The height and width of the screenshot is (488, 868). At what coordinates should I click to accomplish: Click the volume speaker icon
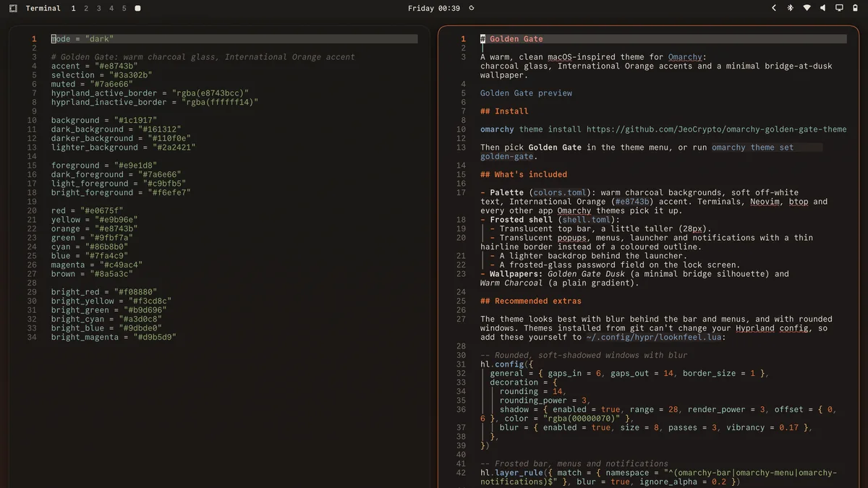824,8
